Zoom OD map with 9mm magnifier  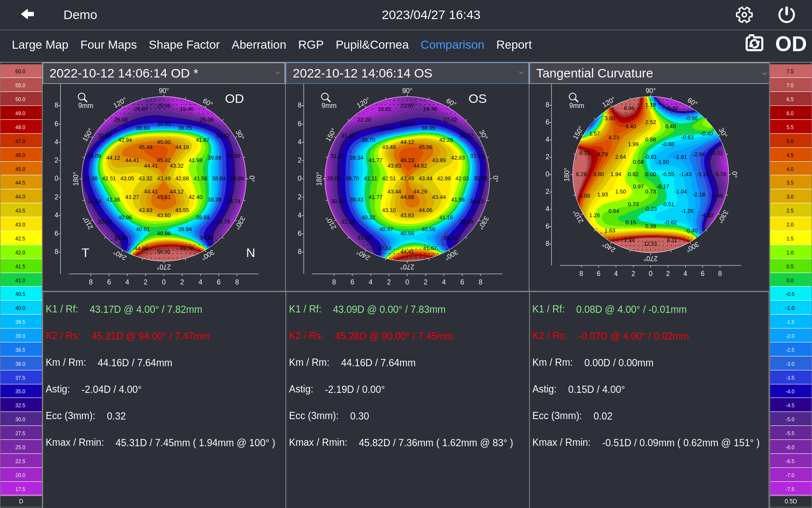pos(85,101)
